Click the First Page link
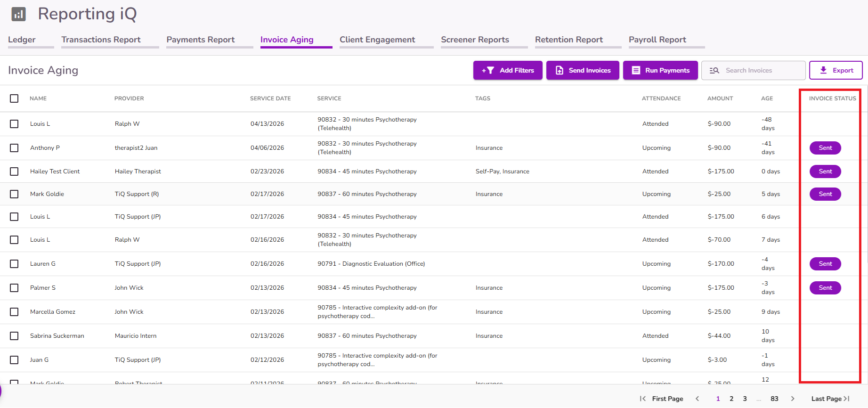868x408 pixels. pos(667,399)
